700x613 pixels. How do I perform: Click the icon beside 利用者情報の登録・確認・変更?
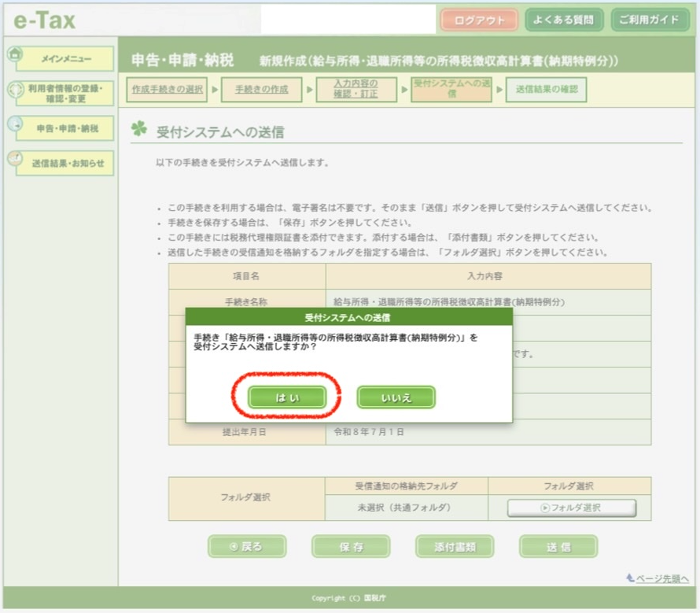pos(15,89)
